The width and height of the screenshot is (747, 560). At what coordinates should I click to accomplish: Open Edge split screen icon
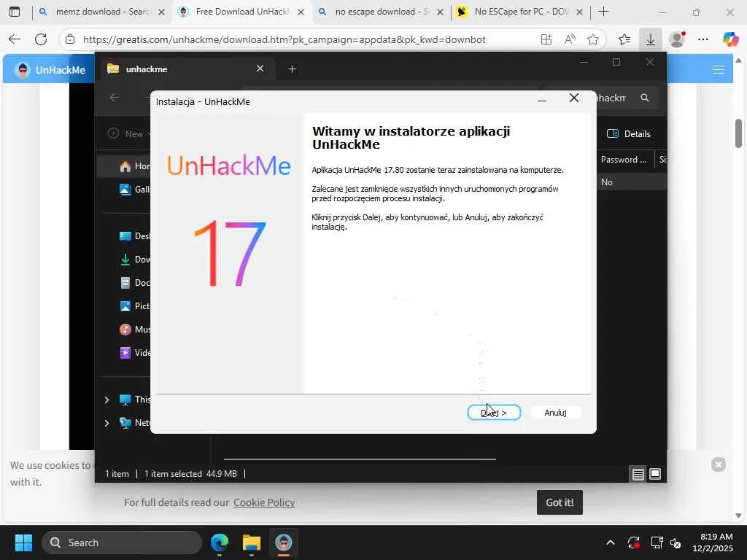(546, 39)
